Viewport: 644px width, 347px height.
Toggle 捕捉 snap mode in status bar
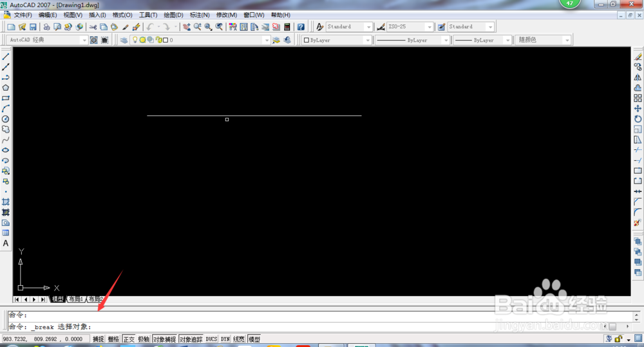pos(98,339)
